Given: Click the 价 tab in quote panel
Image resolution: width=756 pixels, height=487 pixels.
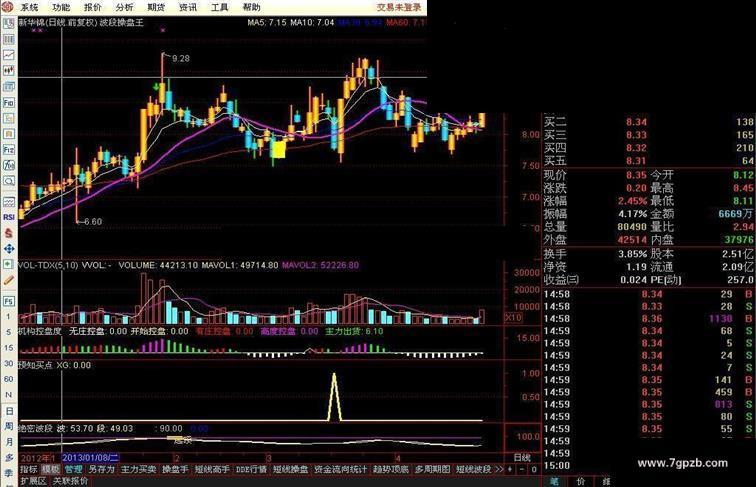Looking at the screenshot, I should coord(581,481).
